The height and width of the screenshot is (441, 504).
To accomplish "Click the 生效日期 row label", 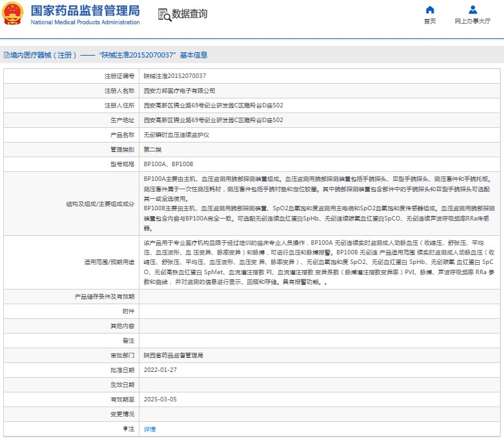I will point(122,385).
